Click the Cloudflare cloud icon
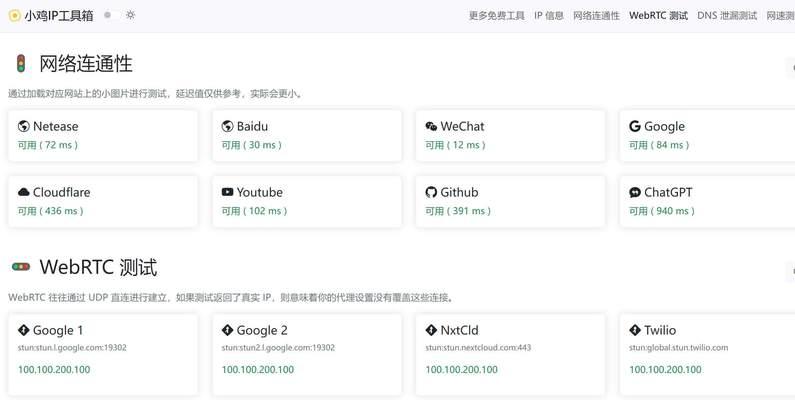 pyautogui.click(x=23, y=192)
